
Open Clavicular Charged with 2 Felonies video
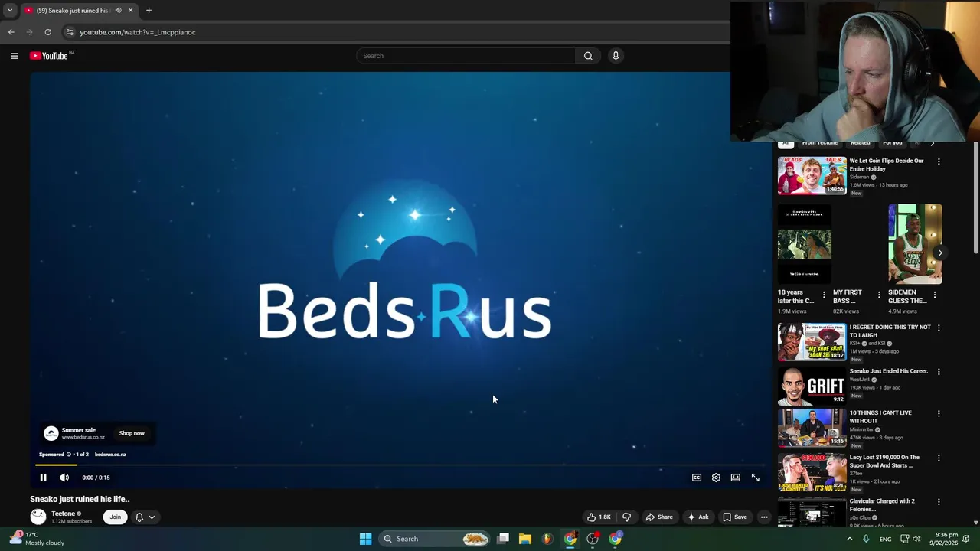coord(812,513)
